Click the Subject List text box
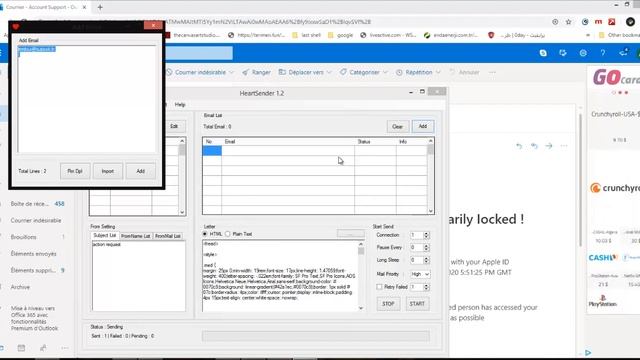Viewport: 640px width, 360px height. 139,276
